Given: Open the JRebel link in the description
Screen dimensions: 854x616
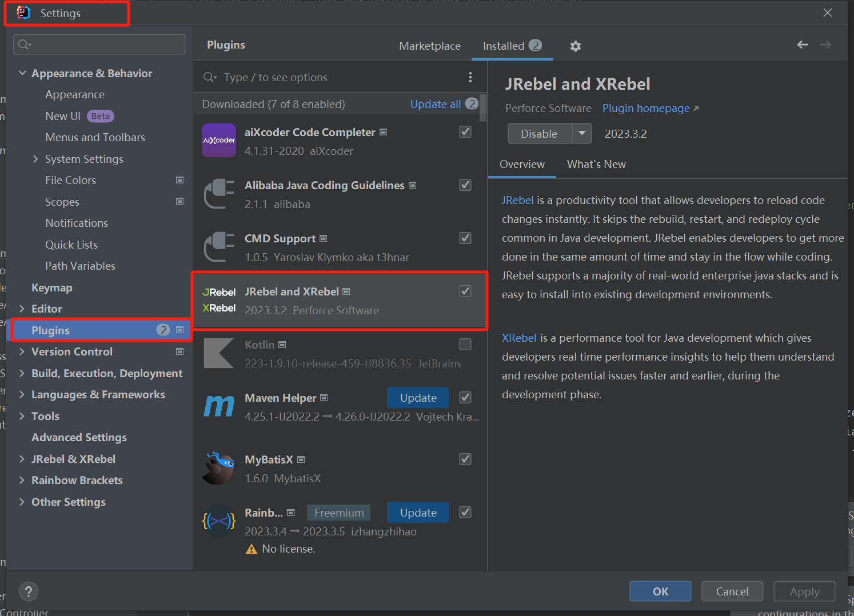Looking at the screenshot, I should point(517,200).
